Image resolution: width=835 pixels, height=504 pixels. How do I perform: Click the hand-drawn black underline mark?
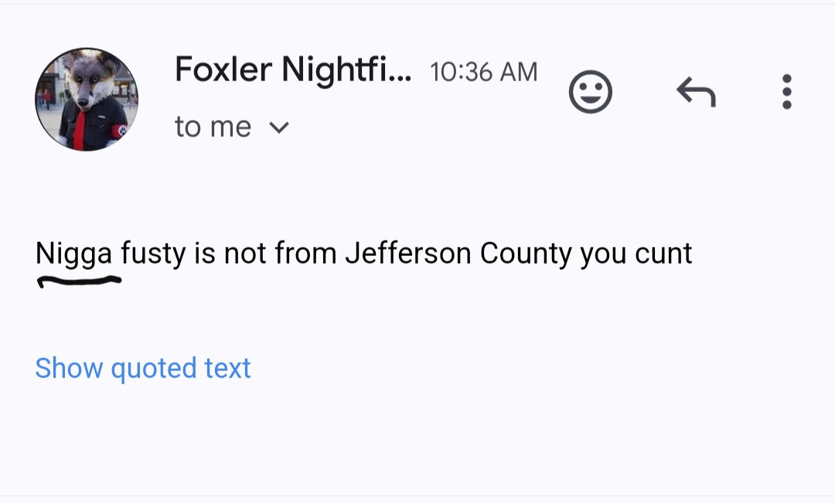point(79,281)
